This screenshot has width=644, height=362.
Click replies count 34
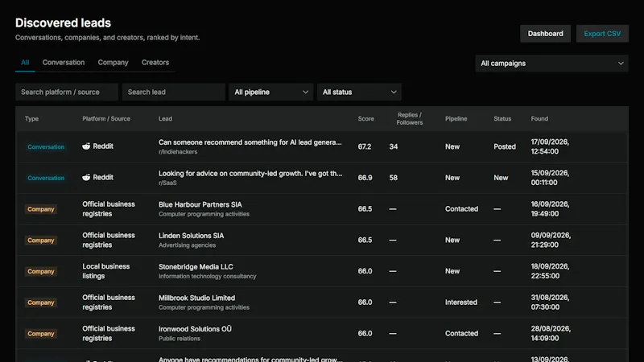[394, 146]
